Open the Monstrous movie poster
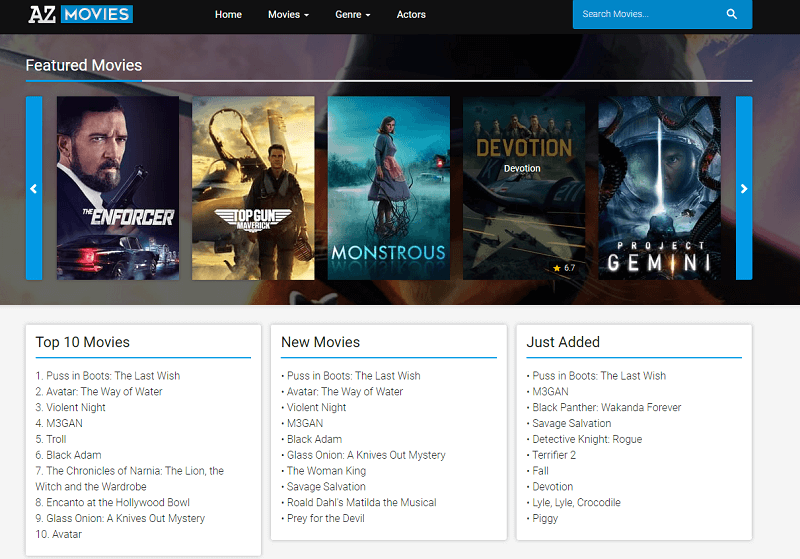Viewport: 800px width, 559px height. pyautogui.click(x=388, y=188)
